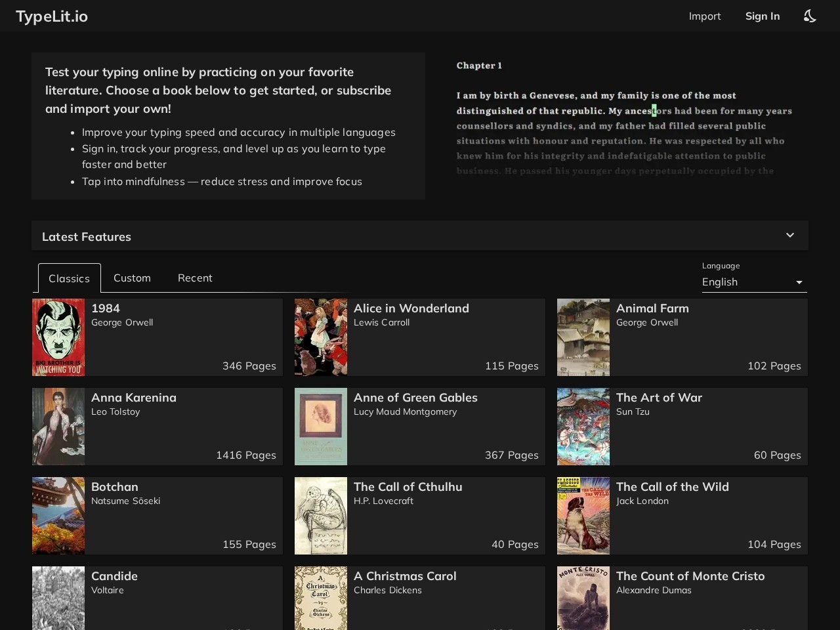This screenshot has height=630, width=840.
Task: Click The Count of Monte Cristo title
Action: pos(690,576)
